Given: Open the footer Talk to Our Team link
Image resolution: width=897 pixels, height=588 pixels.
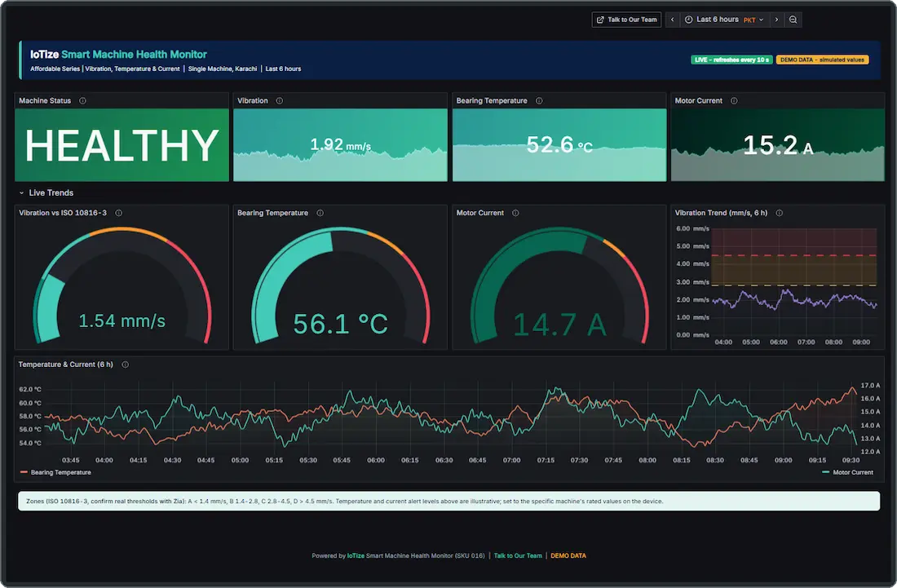Looking at the screenshot, I should [518, 555].
